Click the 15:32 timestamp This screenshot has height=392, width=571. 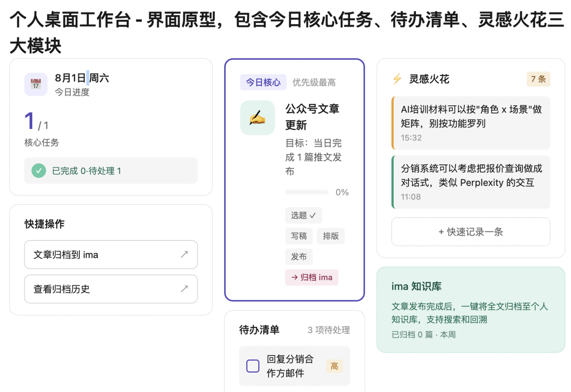(411, 138)
